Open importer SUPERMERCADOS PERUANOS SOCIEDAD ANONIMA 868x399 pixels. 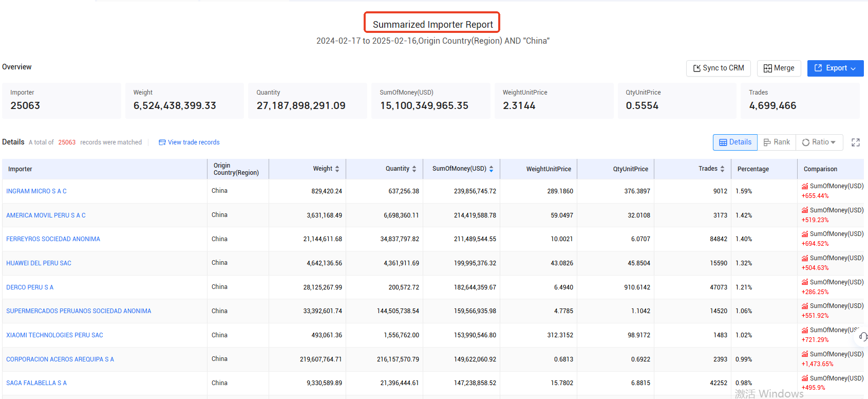(x=79, y=311)
